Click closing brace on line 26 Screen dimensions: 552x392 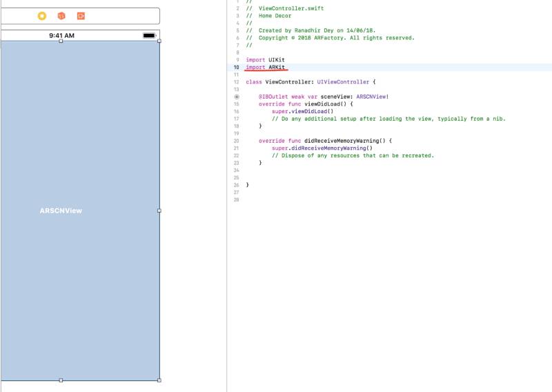248,185
